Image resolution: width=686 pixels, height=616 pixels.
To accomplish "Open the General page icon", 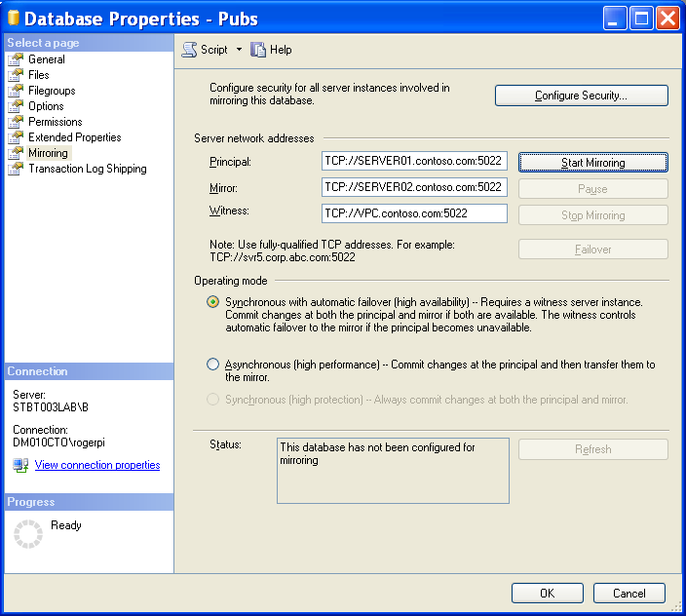I will [x=15, y=59].
